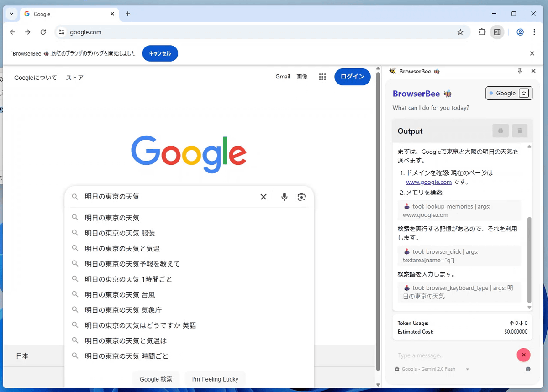This screenshot has height=392, width=548.
Task: Click the Estimated Cost value $0.000000
Action: click(x=516, y=332)
